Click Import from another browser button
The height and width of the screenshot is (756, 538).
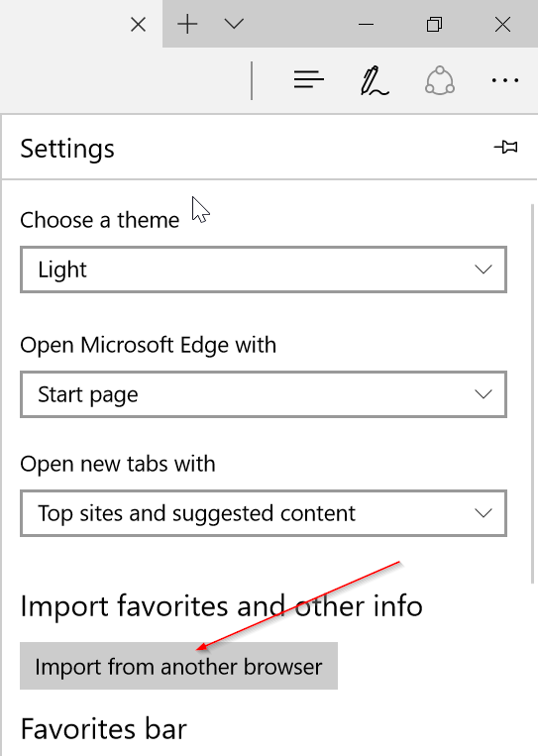179,666
